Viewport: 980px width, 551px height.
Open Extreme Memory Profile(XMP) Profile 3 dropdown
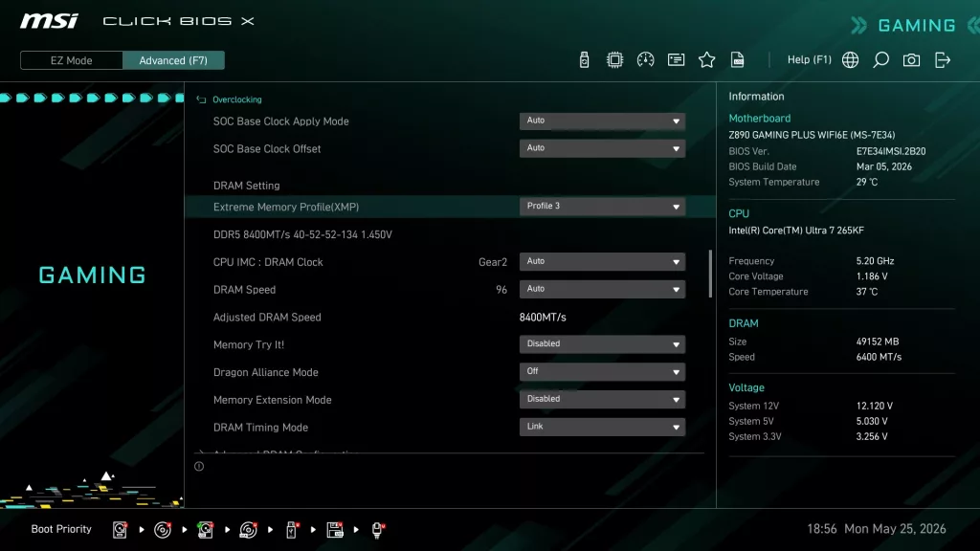(x=602, y=207)
